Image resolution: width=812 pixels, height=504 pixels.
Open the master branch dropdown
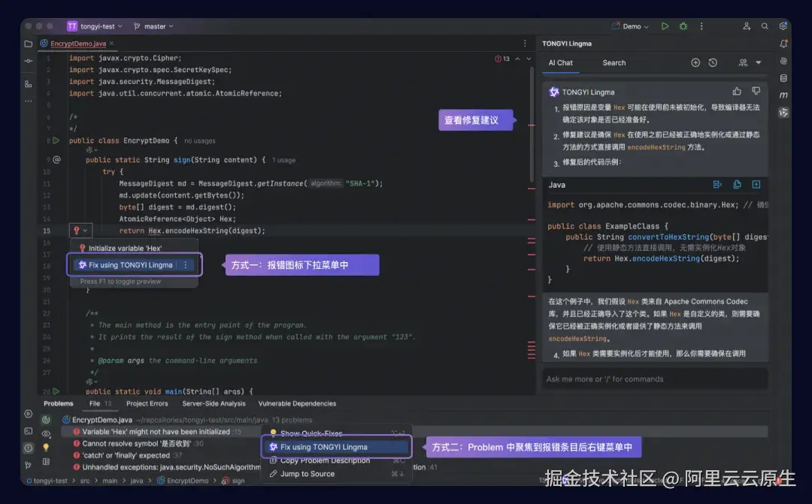[x=153, y=26]
